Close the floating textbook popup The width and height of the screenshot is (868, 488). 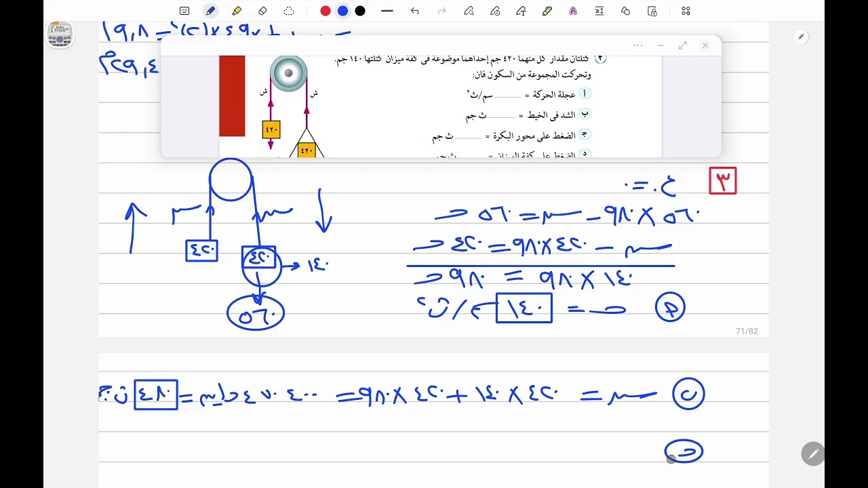click(705, 45)
